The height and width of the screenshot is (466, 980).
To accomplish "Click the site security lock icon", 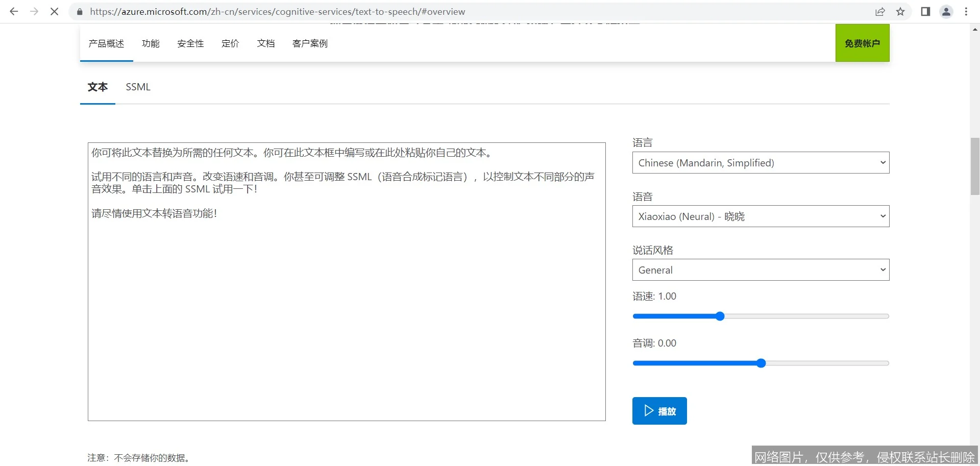I will [x=80, y=11].
